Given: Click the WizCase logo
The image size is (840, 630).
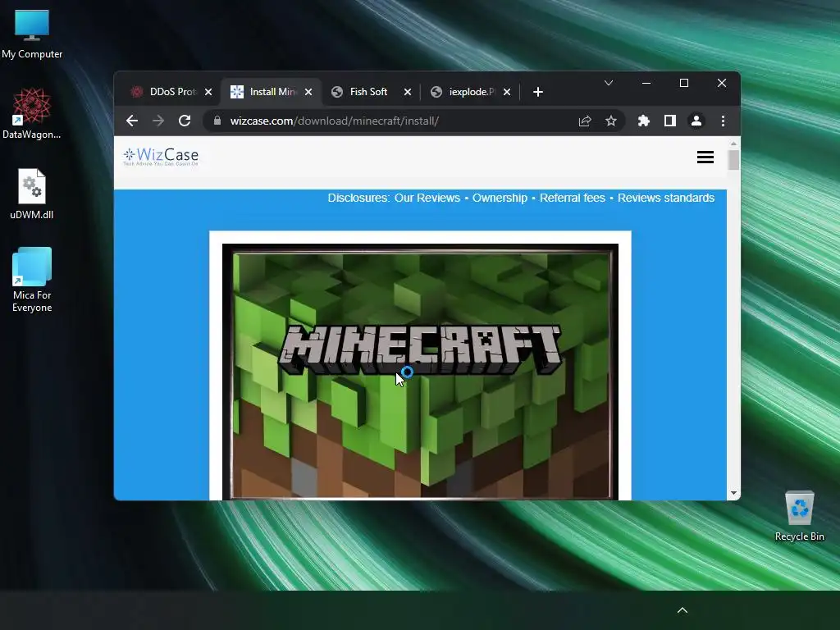Looking at the screenshot, I should (161, 157).
